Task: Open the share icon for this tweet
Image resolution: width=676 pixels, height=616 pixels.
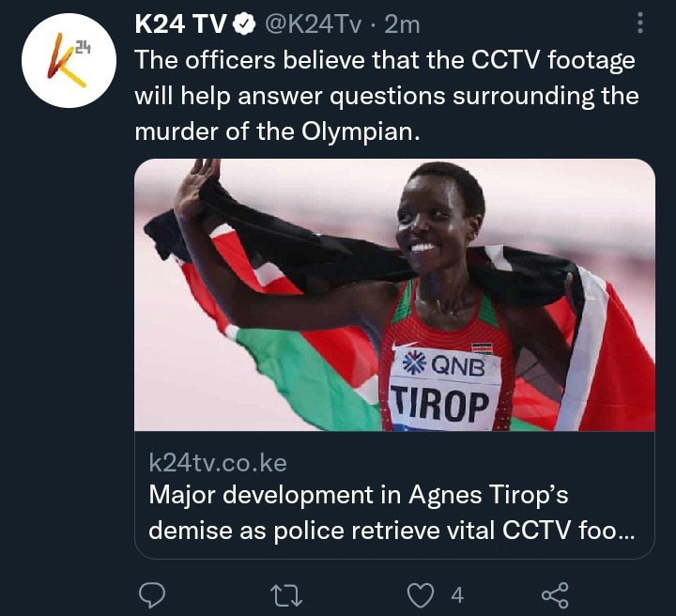Action: coord(555,595)
